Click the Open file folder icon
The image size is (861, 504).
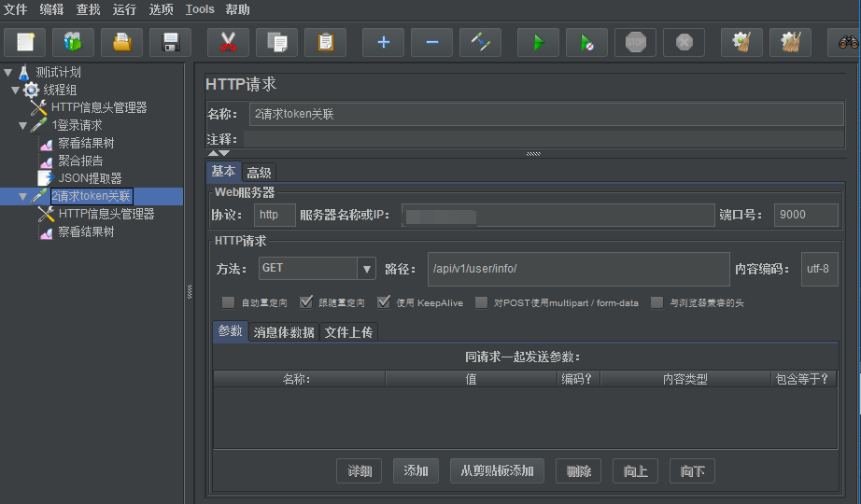pos(122,42)
